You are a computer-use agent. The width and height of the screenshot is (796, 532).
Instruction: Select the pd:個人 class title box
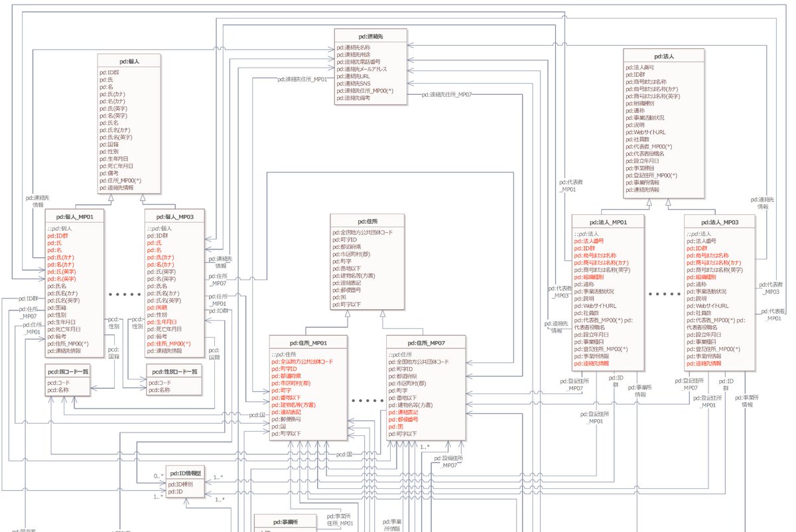(128, 60)
